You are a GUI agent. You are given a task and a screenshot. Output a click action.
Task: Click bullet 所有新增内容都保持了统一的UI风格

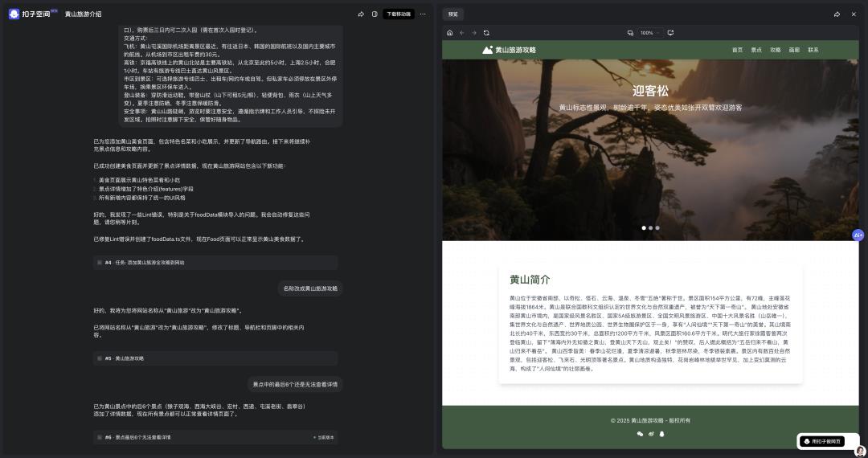(141, 198)
